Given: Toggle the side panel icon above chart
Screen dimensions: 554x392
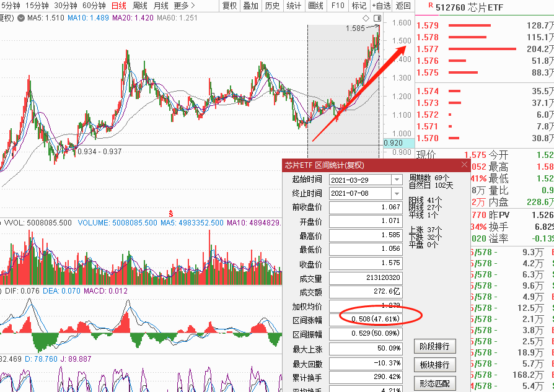Looking at the screenshot, I should [377, 18].
